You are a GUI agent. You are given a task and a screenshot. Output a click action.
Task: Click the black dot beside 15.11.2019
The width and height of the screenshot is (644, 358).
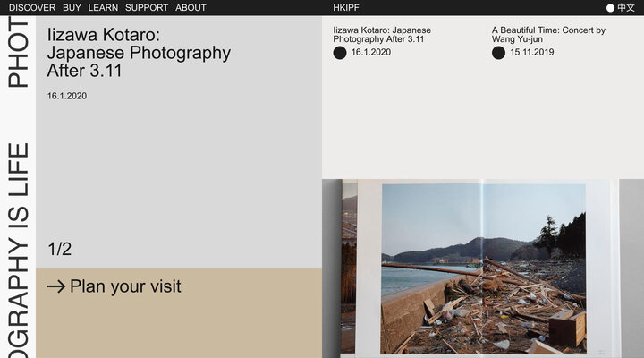(x=498, y=53)
